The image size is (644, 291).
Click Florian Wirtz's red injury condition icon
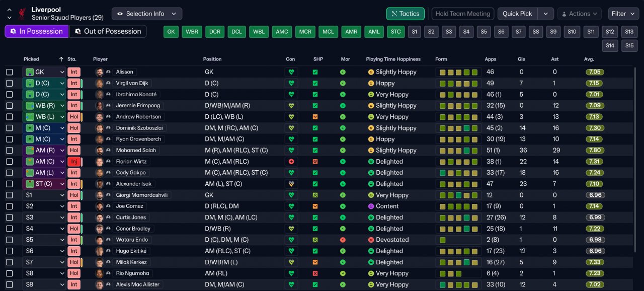(291, 162)
